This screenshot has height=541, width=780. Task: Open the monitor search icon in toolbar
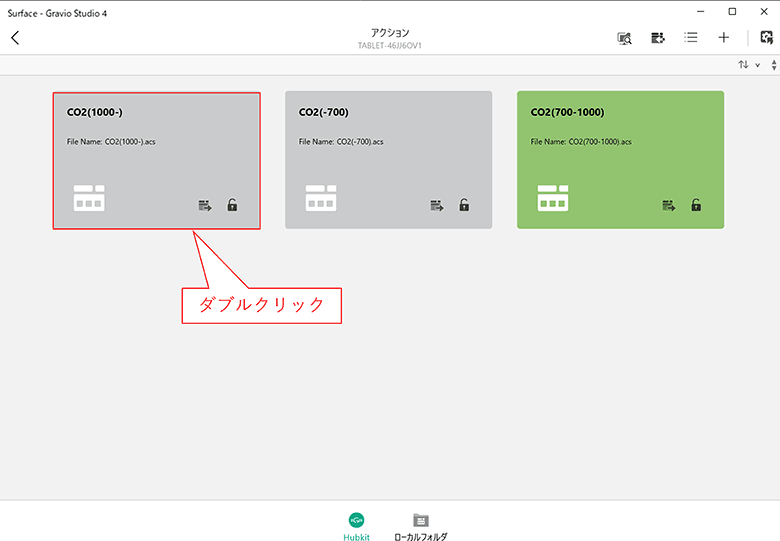(624, 38)
